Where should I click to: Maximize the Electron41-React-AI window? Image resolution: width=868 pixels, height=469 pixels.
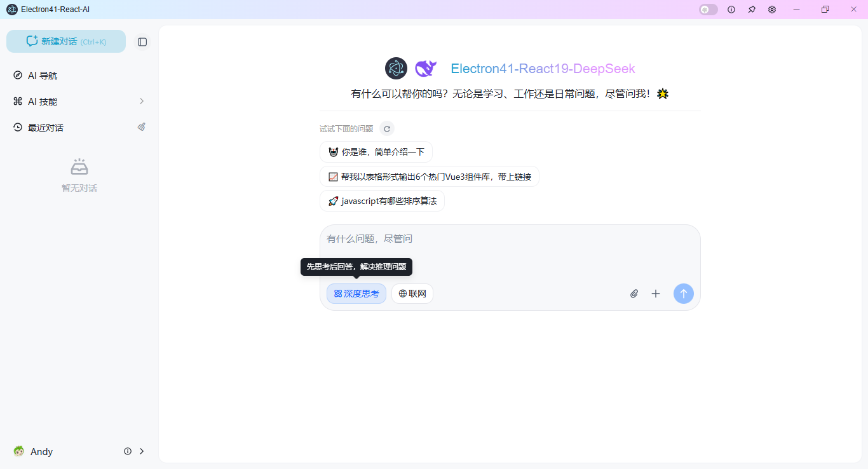[x=825, y=10]
